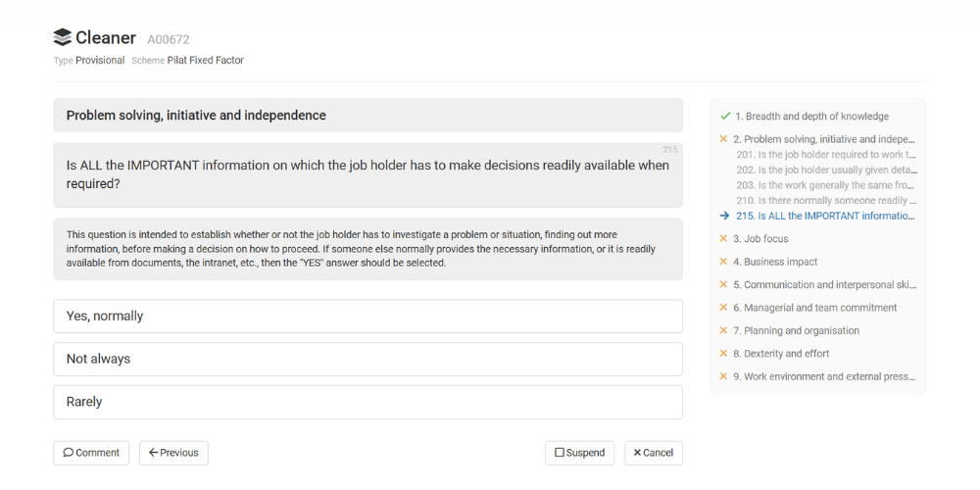Click the orange X beside Managerial and team commitment
The width and height of the screenshot is (980, 490).
point(724,308)
